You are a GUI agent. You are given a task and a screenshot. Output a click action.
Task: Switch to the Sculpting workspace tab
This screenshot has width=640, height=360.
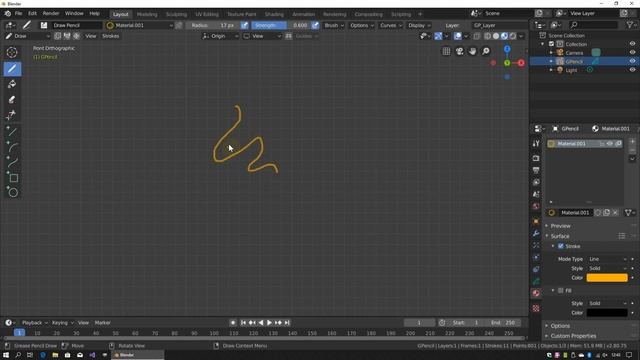click(x=176, y=14)
